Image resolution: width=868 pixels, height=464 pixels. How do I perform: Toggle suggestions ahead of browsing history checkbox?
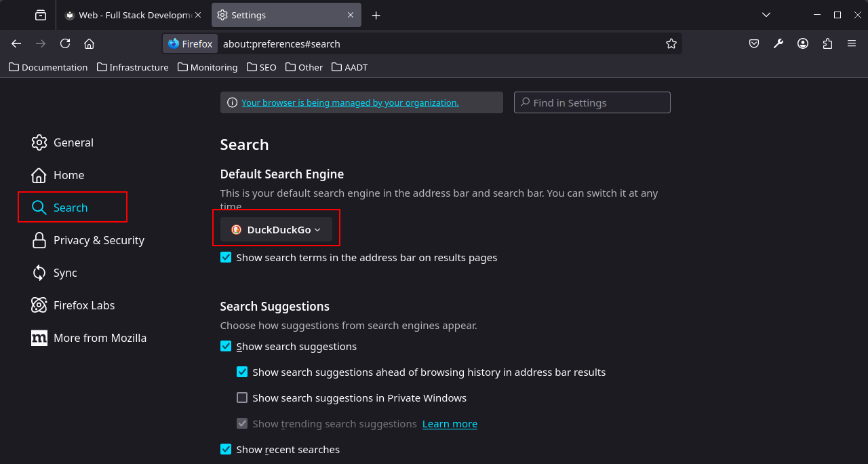coord(242,372)
